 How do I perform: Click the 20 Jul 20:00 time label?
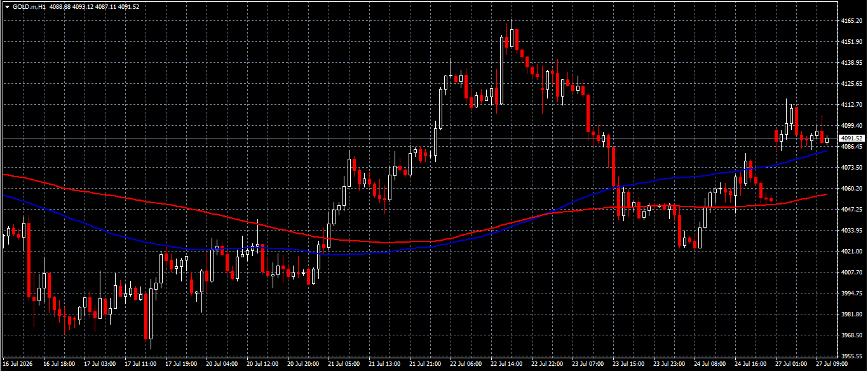pos(303,365)
